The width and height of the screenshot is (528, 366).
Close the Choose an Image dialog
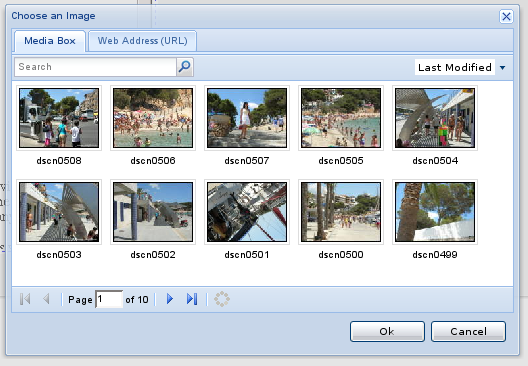tap(506, 16)
